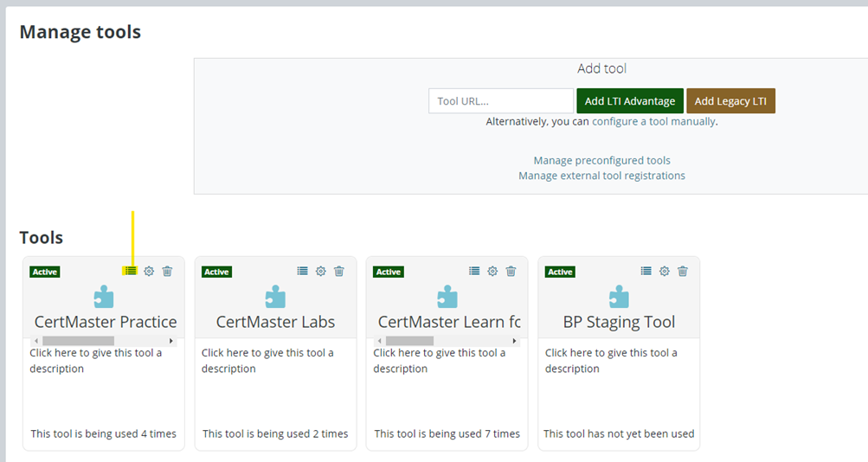Click the Add Legacy LTI button
Screen dimensions: 868x462
coord(730,101)
